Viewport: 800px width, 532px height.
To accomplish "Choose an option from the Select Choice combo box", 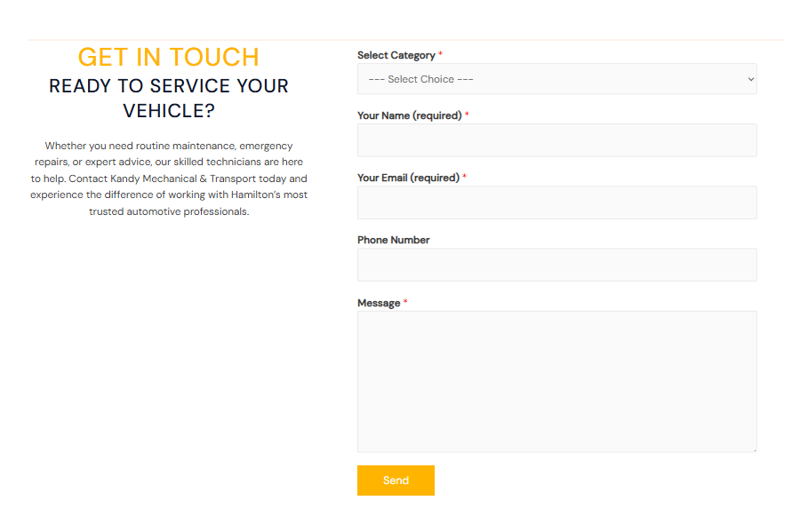I will coord(556,79).
